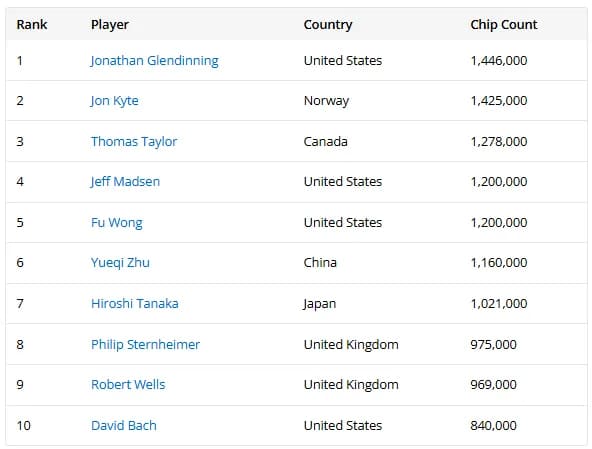Select the Fu Wong link
The width and height of the screenshot is (592, 449).
[117, 223]
